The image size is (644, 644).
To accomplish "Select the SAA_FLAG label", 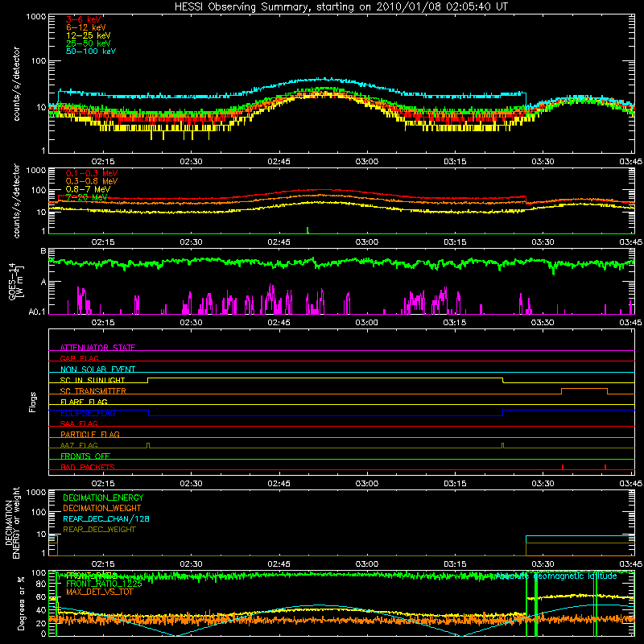I will (x=79, y=423).
